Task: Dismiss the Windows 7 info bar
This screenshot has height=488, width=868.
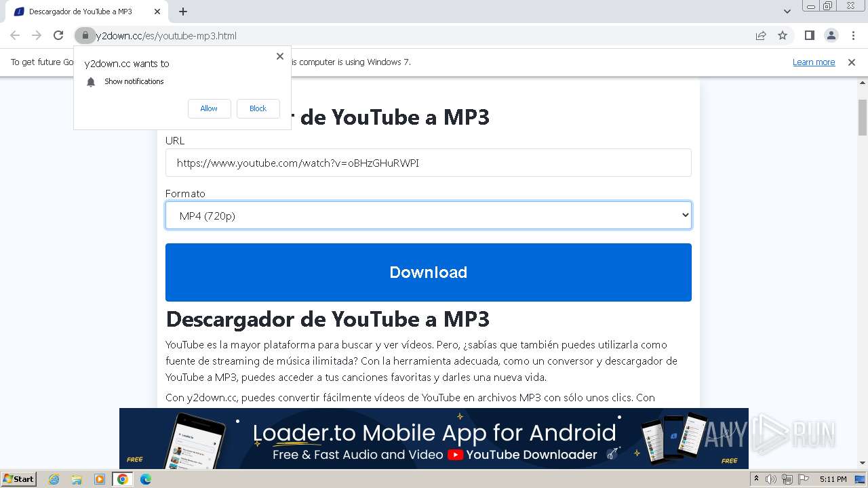Action: click(x=852, y=62)
